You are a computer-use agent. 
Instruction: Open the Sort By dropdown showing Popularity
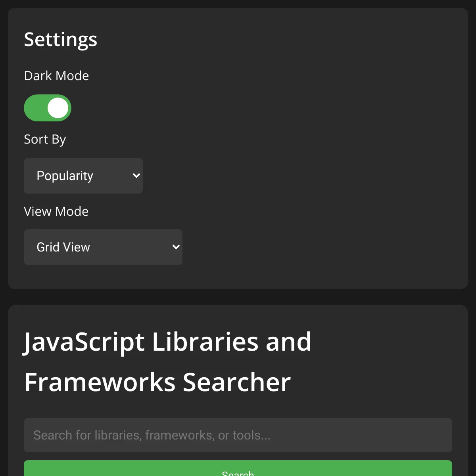coord(83,176)
